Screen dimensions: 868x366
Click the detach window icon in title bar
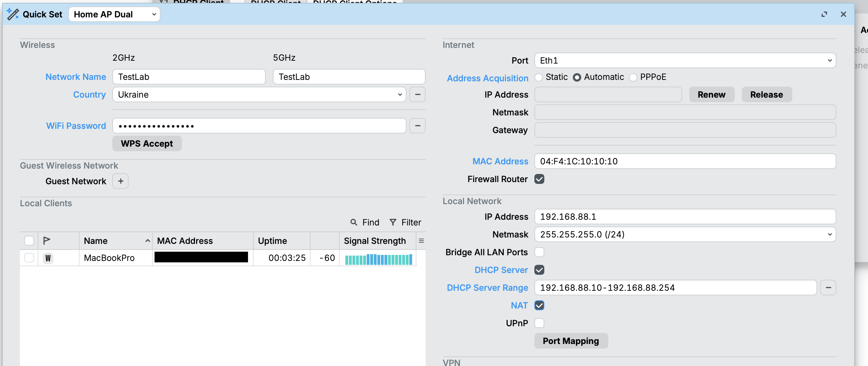pos(824,14)
